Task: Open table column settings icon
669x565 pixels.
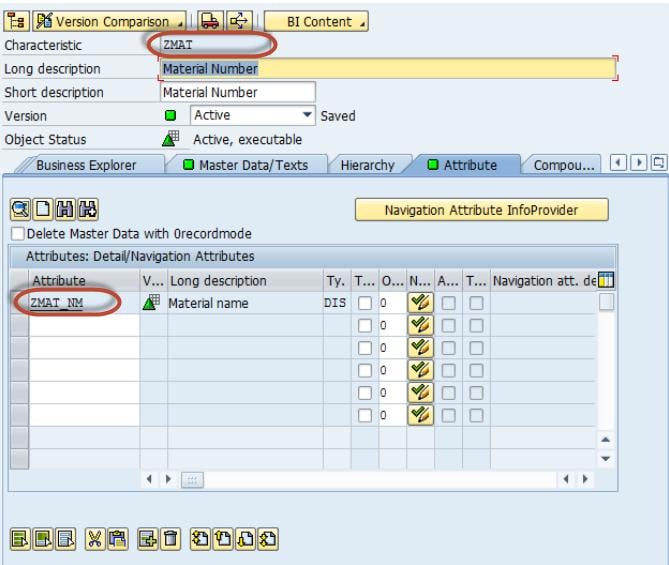Action: pos(606,281)
